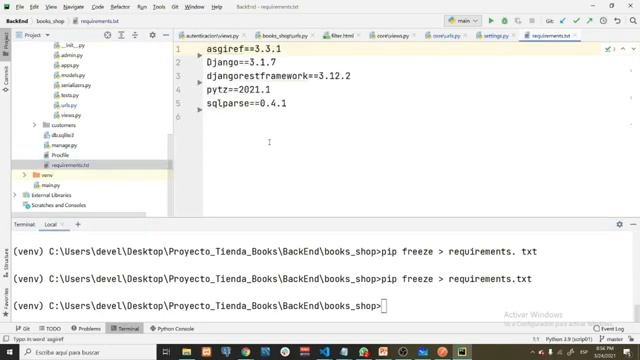Screen dimensions: 640x360
Task: Collapse all in Project panel
Action: click(135, 36)
